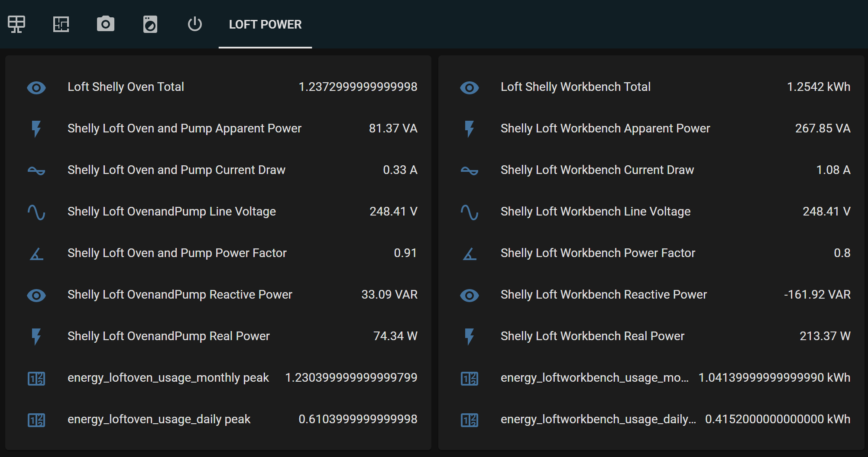Open the floorplan view tab icon
Image resolution: width=868 pixels, height=457 pixels.
pos(61,24)
